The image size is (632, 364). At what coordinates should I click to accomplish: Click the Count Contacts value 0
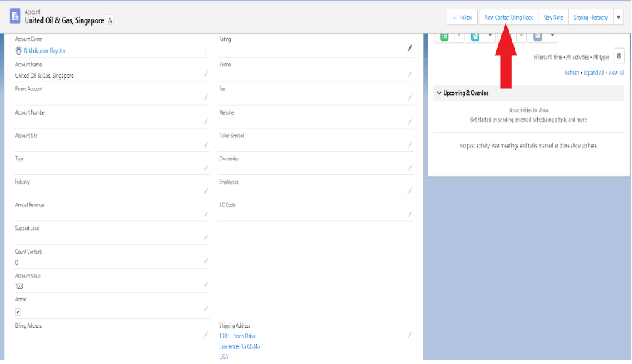click(x=17, y=263)
